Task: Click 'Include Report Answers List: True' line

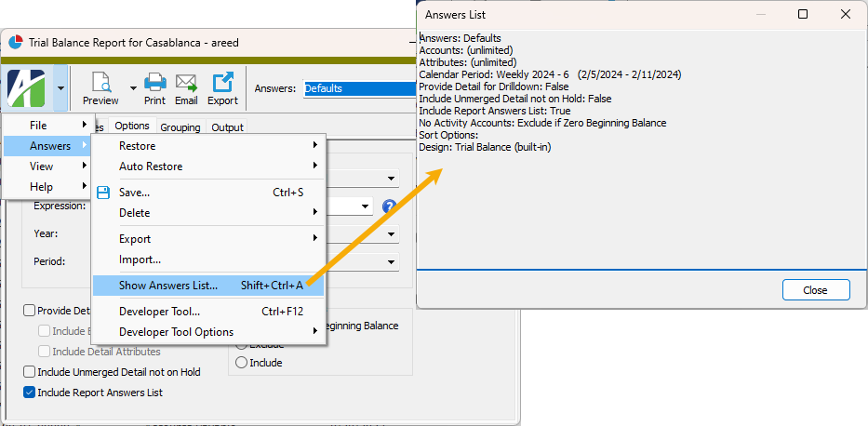Action: tap(494, 111)
